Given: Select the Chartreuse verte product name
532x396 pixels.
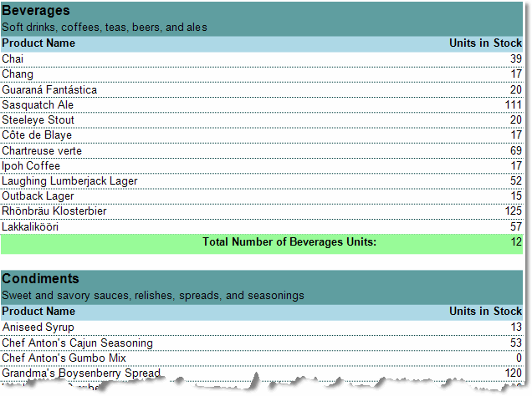Looking at the screenshot, I should point(43,150).
